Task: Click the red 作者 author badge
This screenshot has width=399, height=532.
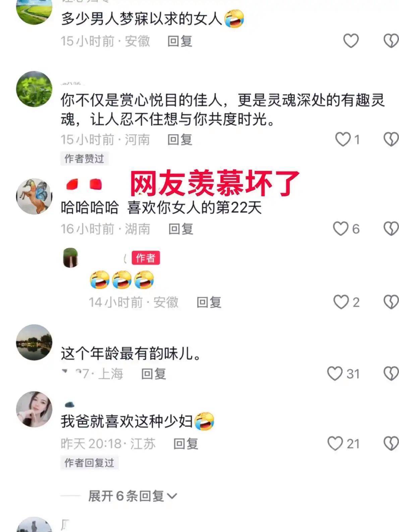Action: (x=146, y=258)
